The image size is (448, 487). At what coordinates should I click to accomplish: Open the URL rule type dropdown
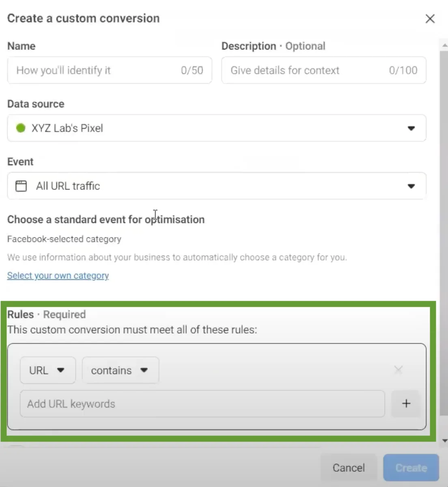pyautogui.click(x=48, y=370)
